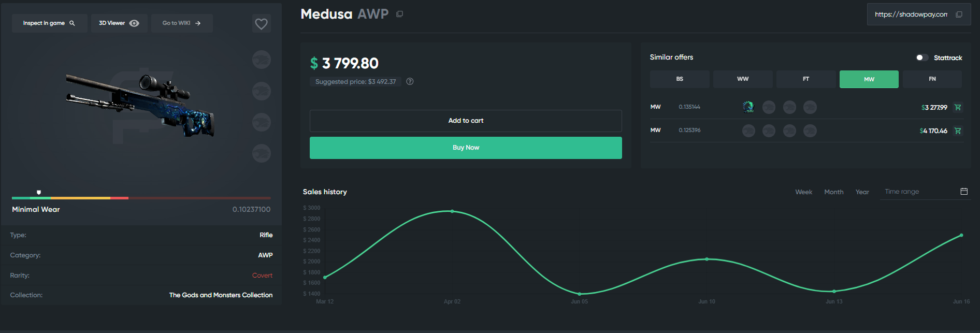
Task: Open Go to WIKI
Action: click(x=182, y=23)
